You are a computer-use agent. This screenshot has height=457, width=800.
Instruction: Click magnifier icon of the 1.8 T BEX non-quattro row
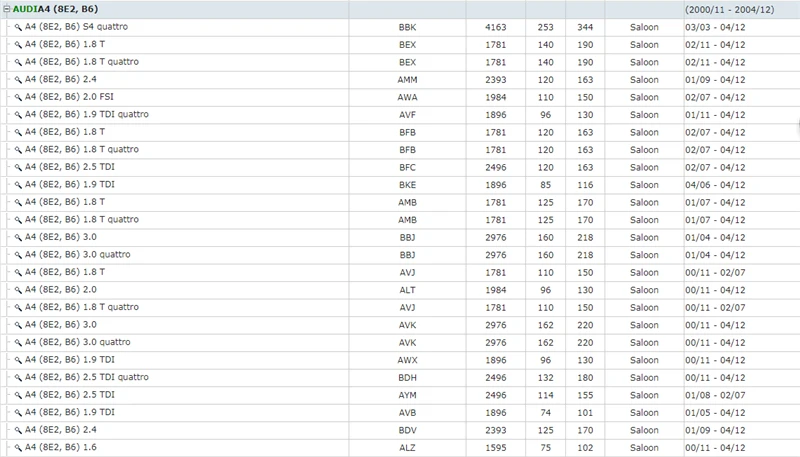pos(18,45)
